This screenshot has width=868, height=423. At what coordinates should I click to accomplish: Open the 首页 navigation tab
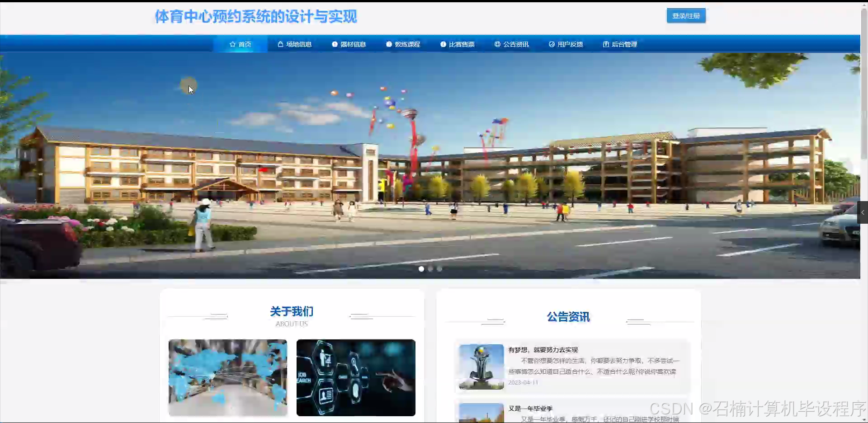point(240,44)
